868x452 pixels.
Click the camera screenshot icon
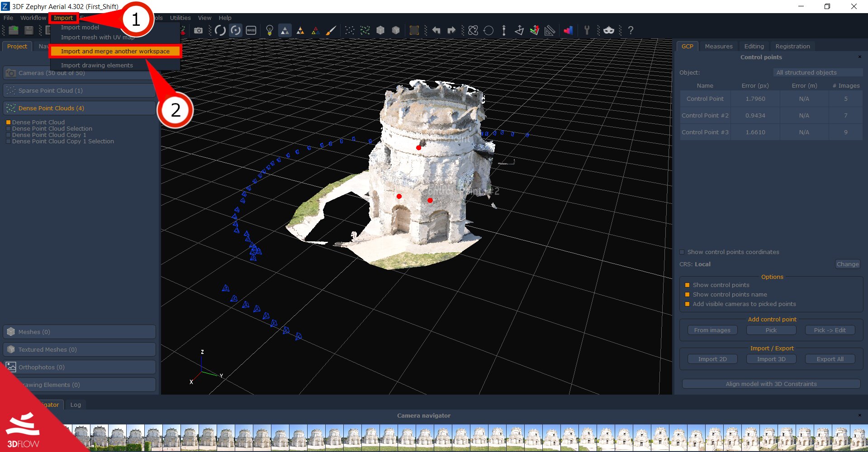point(198,30)
